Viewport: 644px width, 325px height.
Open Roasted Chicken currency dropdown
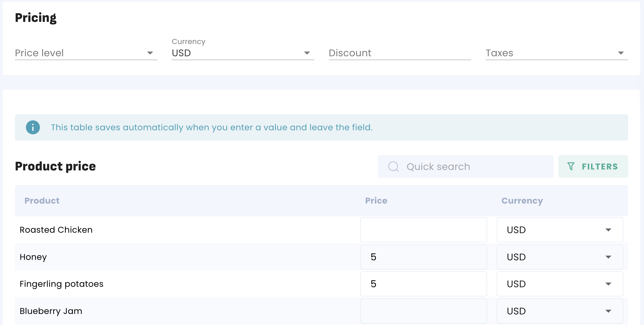[560, 230]
